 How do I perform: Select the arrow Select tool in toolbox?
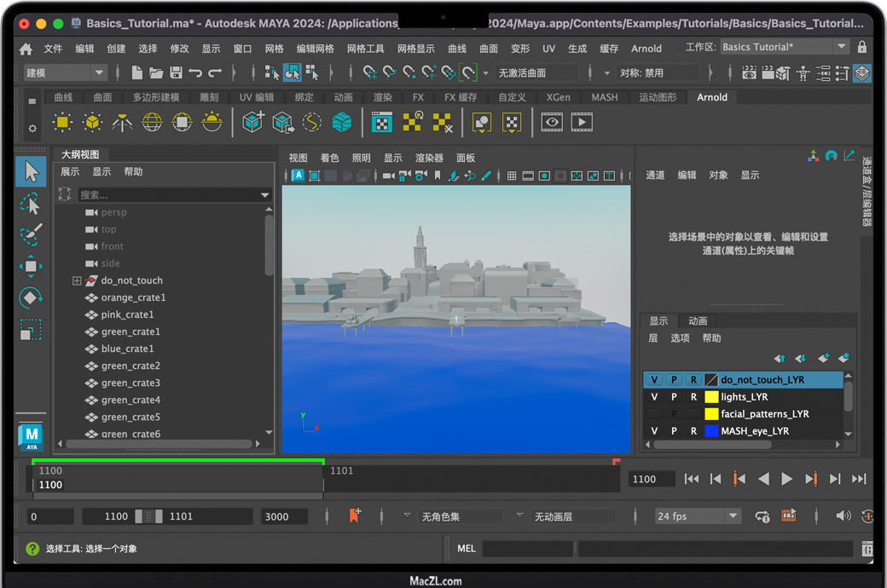pos(31,172)
